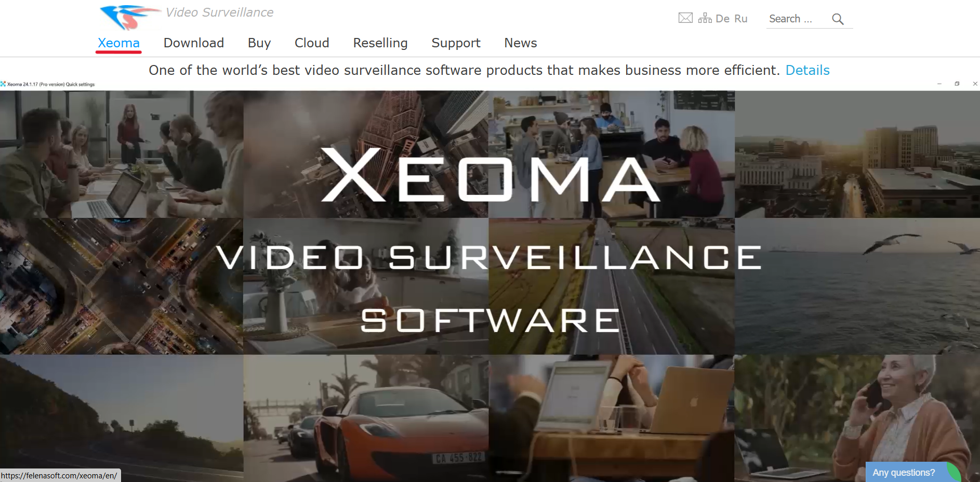Click the envelope contact icon
This screenshot has width=980, height=482.
[685, 18]
